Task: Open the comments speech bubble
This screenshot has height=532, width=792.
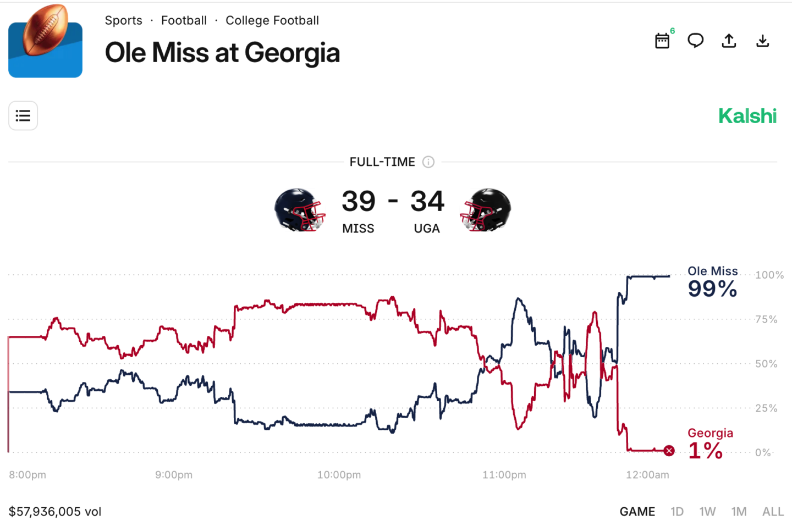Action: (696, 41)
